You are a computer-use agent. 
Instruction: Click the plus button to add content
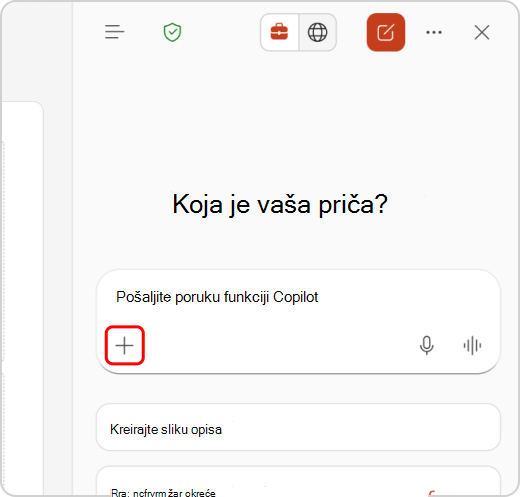tap(125, 345)
